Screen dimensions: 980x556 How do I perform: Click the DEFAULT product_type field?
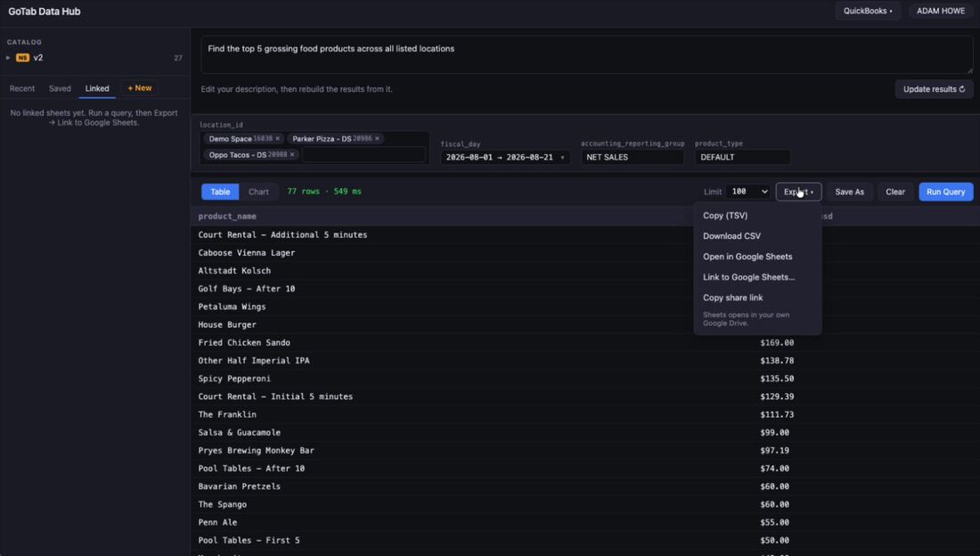742,157
